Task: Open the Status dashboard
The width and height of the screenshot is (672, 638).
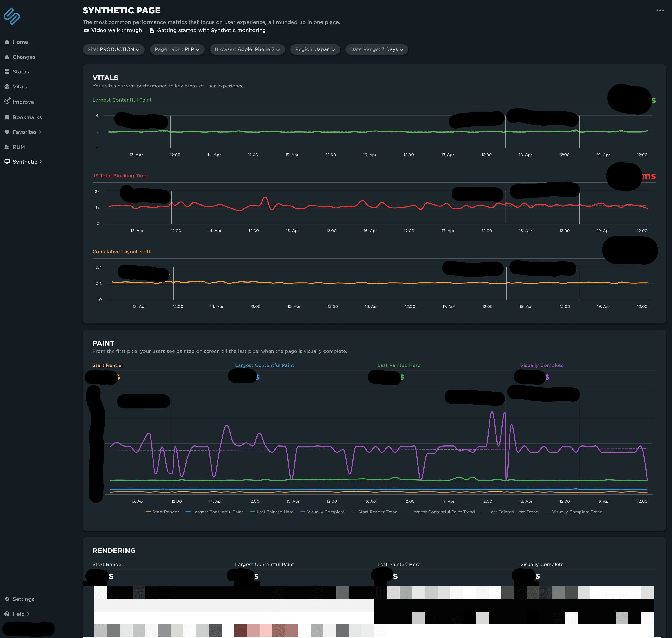Action: click(x=21, y=71)
